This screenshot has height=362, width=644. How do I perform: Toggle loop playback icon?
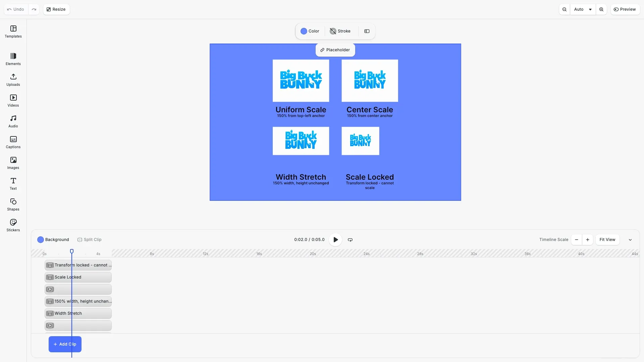pyautogui.click(x=350, y=240)
